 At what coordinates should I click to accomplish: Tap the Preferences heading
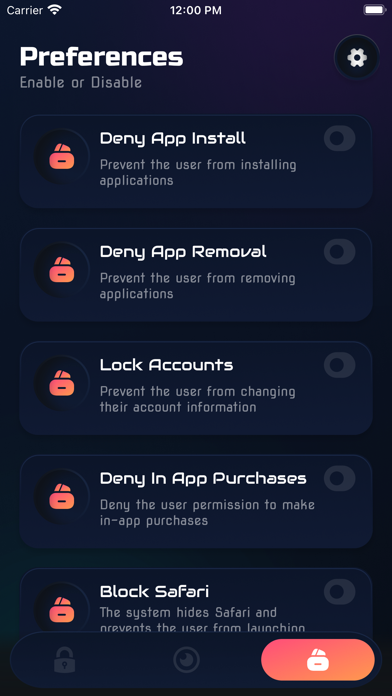click(102, 57)
